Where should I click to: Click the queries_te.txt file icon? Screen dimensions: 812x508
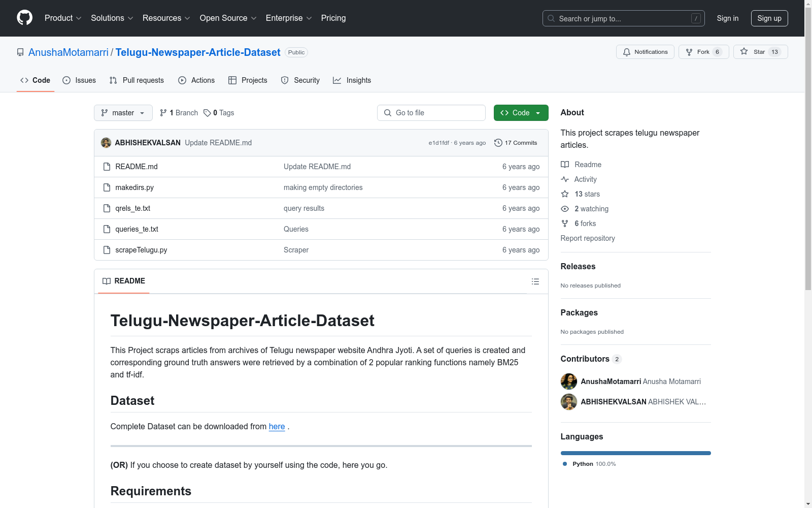click(x=107, y=229)
